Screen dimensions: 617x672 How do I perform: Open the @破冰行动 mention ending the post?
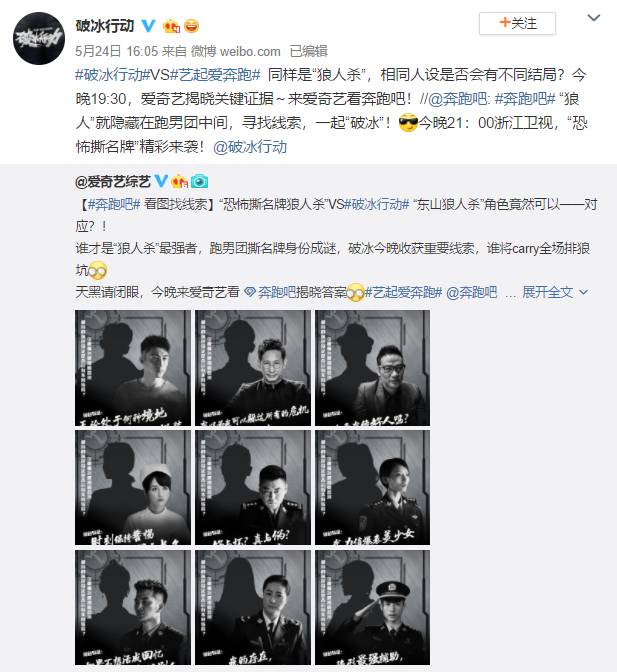pos(250,147)
